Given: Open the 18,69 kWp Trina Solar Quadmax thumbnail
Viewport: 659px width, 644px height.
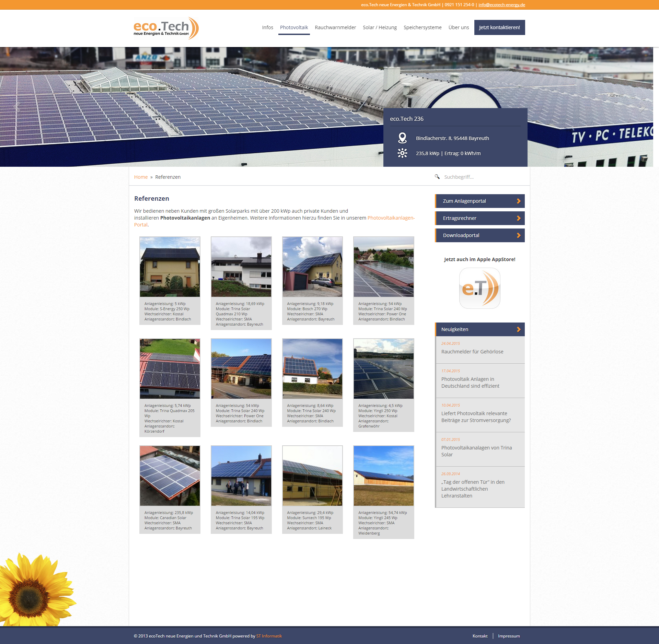Looking at the screenshot, I should (x=241, y=267).
